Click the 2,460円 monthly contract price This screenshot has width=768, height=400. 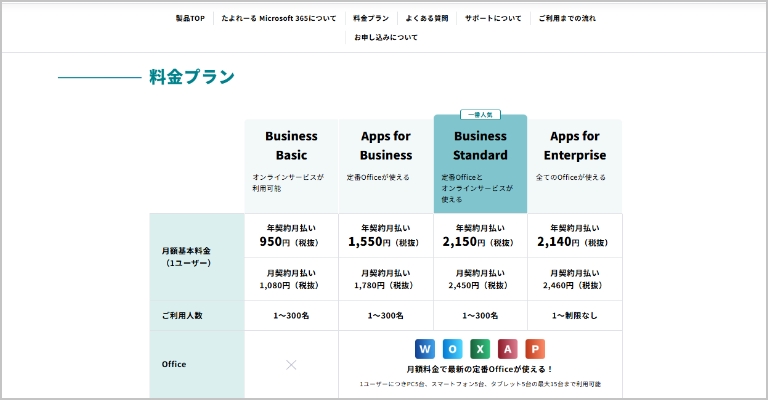pyautogui.click(x=573, y=285)
